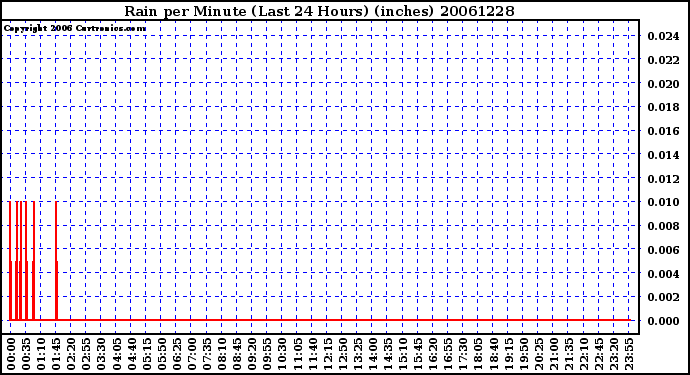Select the 0.002 y-axis label

[x=663, y=297]
